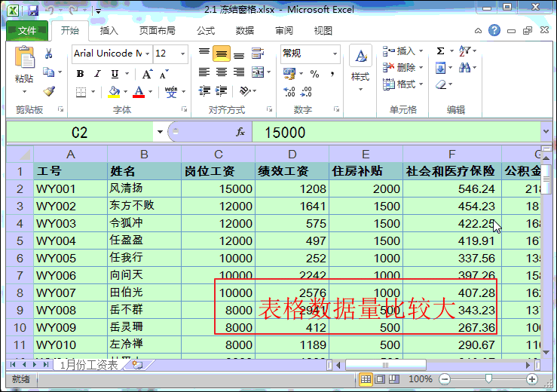
Task: Click the Percent Style icon
Action: 314,74
